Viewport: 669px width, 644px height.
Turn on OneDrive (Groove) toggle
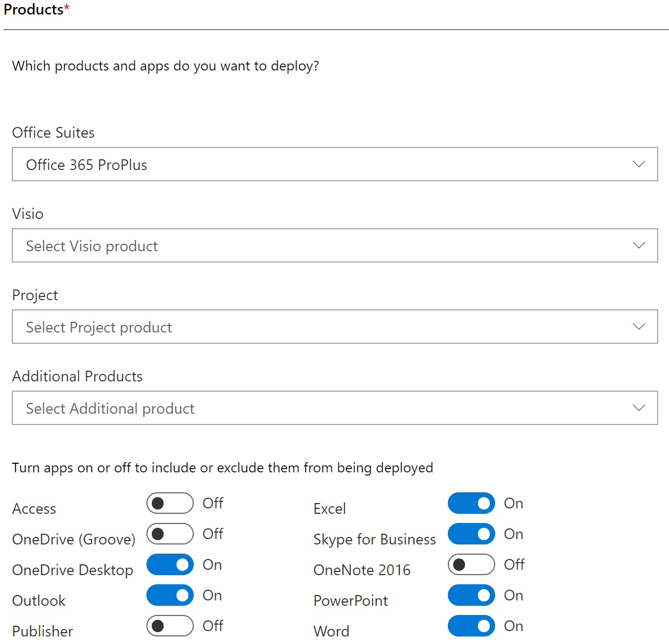pos(170,534)
